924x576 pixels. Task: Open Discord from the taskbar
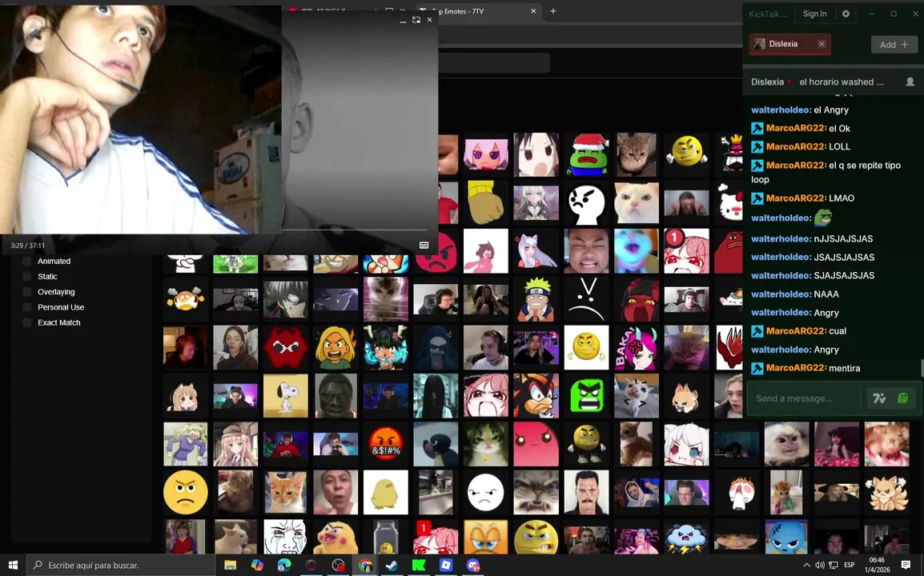pyautogui.click(x=473, y=565)
